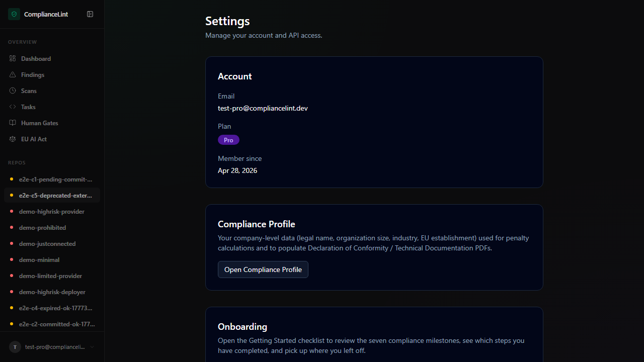Click the yellow status dot beside e2e-c4-expired repo

[x=12, y=308]
